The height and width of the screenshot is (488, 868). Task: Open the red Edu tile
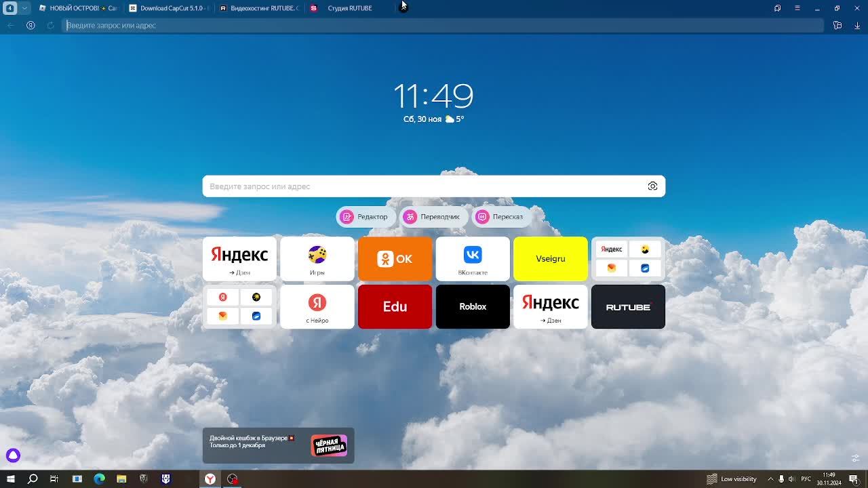(395, 306)
